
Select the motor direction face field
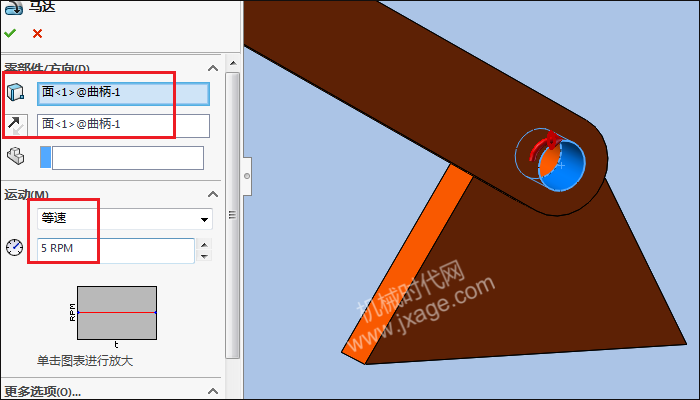[123, 125]
